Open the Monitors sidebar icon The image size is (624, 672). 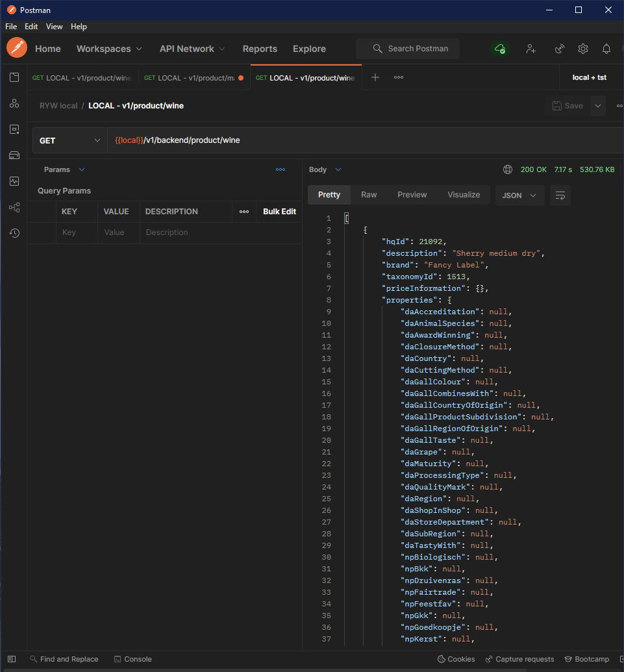(x=14, y=181)
